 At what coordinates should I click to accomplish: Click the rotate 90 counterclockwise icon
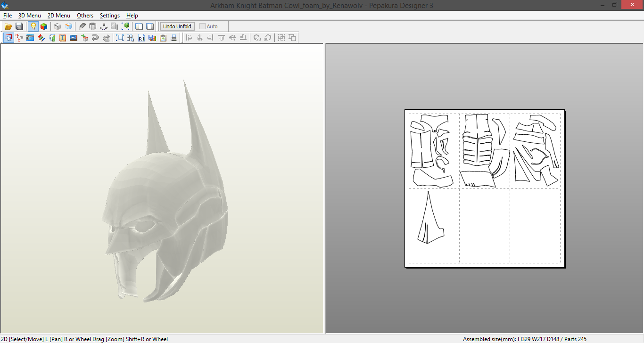pyautogui.click(x=257, y=38)
